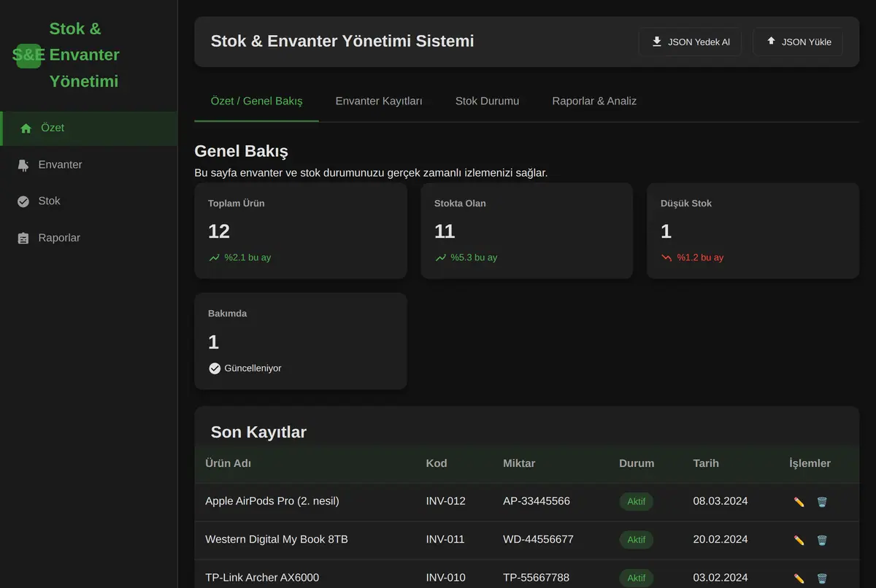This screenshot has width=876, height=588.
Task: Click the check icon beside Güncelleniyor
Action: [215, 368]
